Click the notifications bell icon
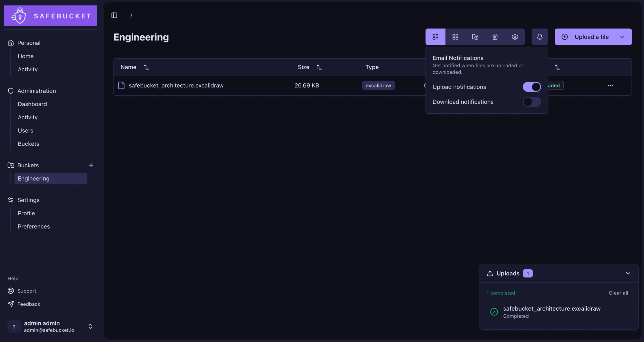This screenshot has width=644, height=342. [540, 37]
